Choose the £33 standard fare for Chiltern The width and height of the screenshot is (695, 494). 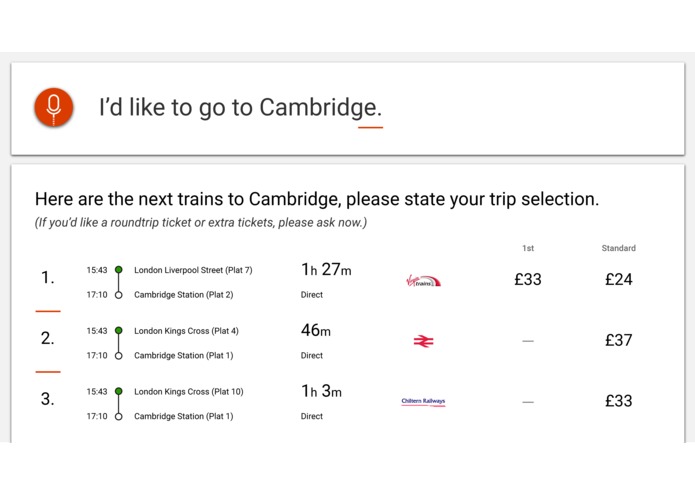[619, 401]
